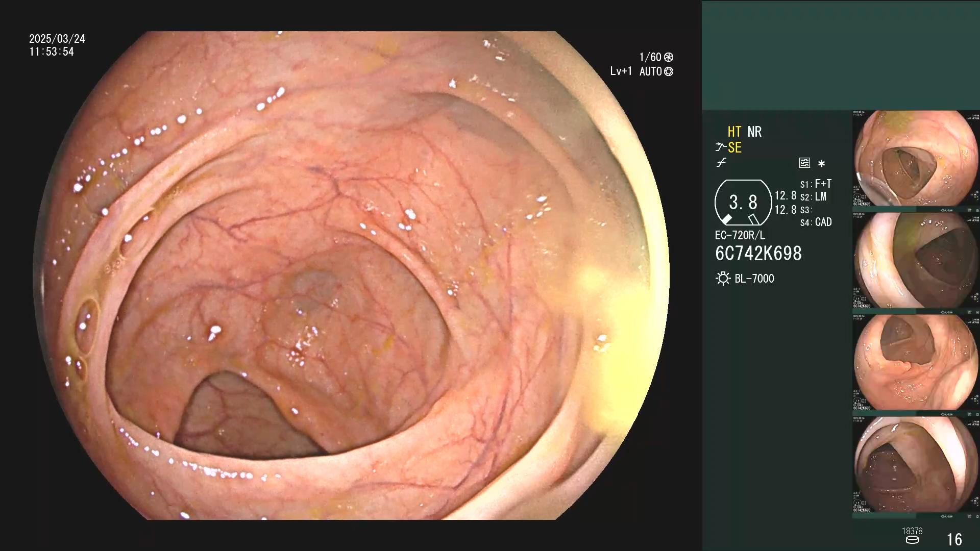Screen dimensions: 980x551
Task: Click the upper 12.8 value
Action: coord(786,195)
